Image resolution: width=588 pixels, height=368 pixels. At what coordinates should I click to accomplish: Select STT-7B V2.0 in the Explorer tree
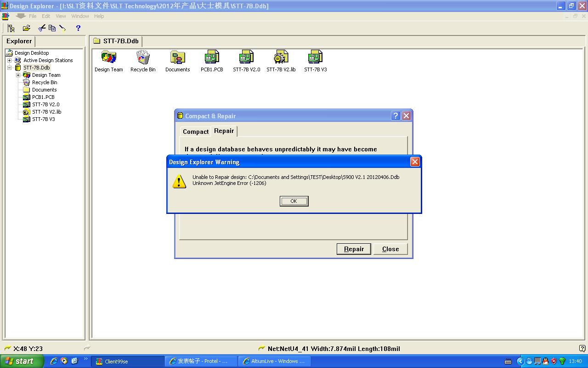45,104
